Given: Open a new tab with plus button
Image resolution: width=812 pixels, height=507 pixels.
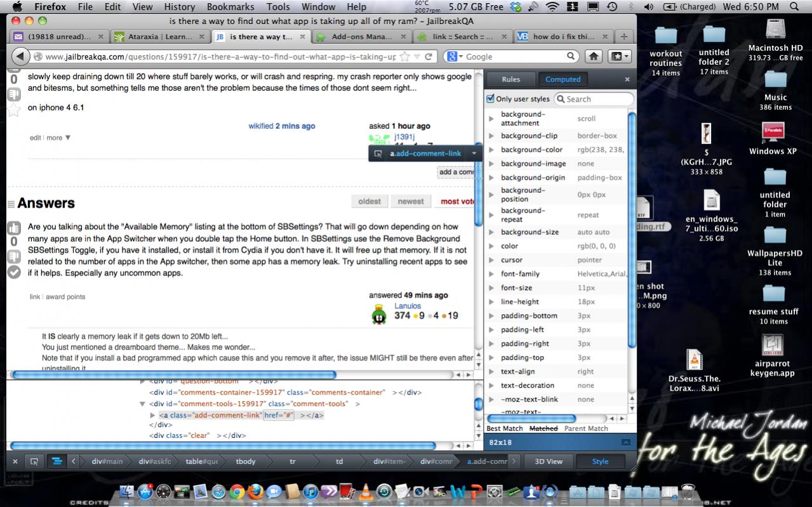Looking at the screenshot, I should point(624,36).
